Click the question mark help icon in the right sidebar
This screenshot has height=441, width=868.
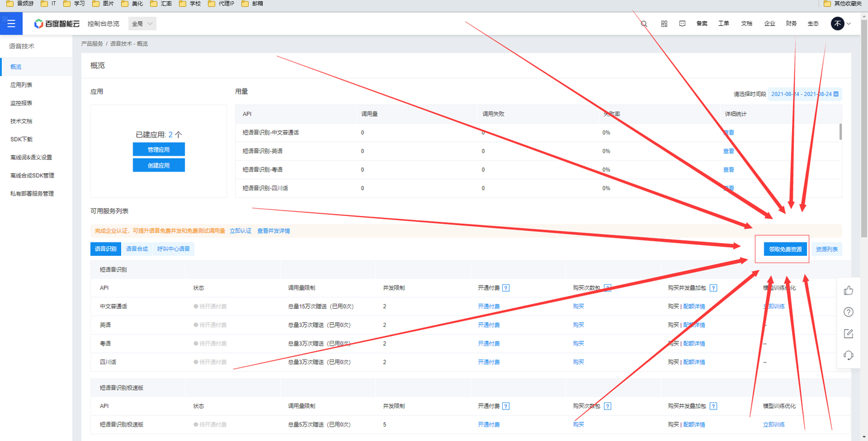click(849, 312)
